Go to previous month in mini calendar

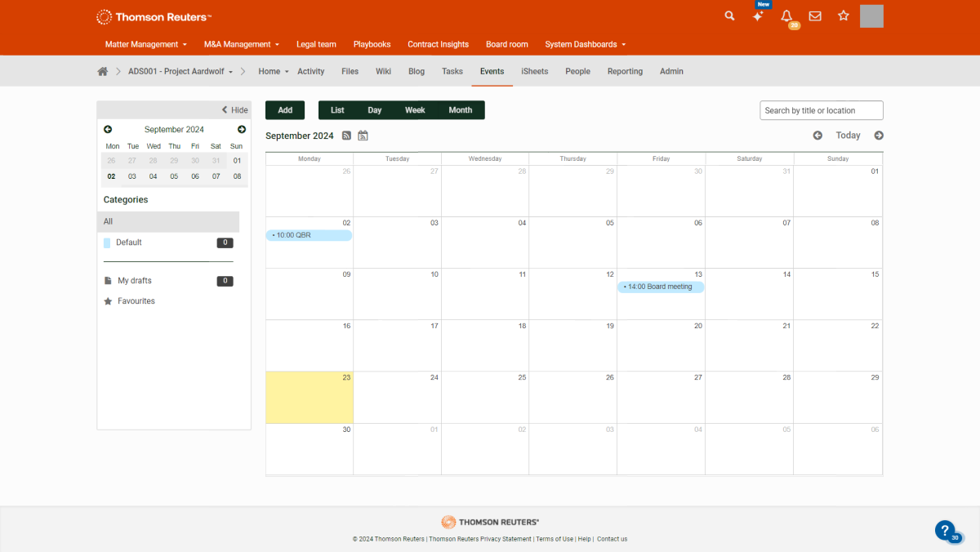click(108, 129)
